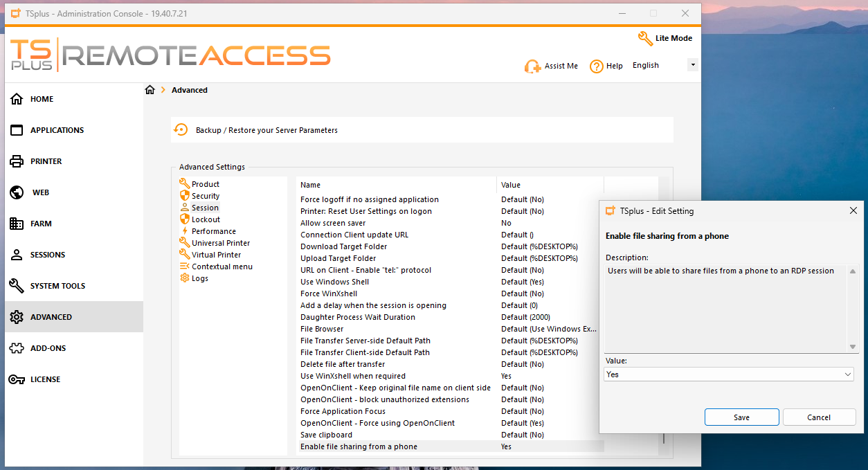
Task: Select 'Force Application Focus' row
Action: pos(450,411)
